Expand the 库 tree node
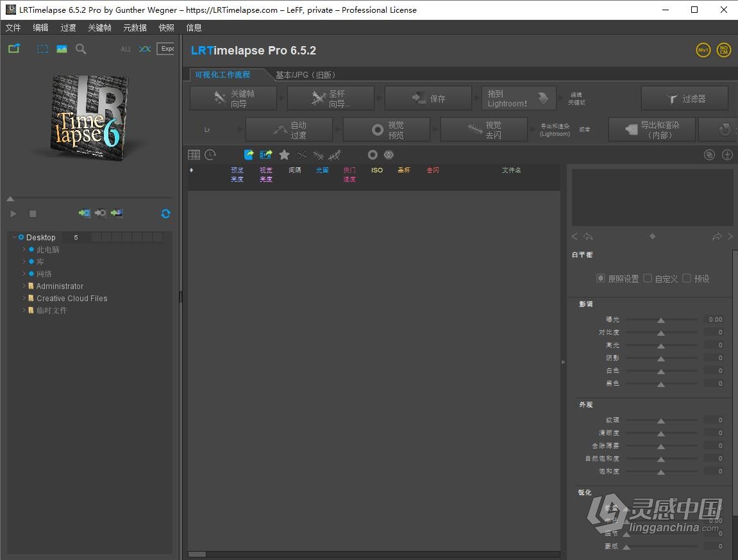Viewport: 738px width, 560px height. 24,261
